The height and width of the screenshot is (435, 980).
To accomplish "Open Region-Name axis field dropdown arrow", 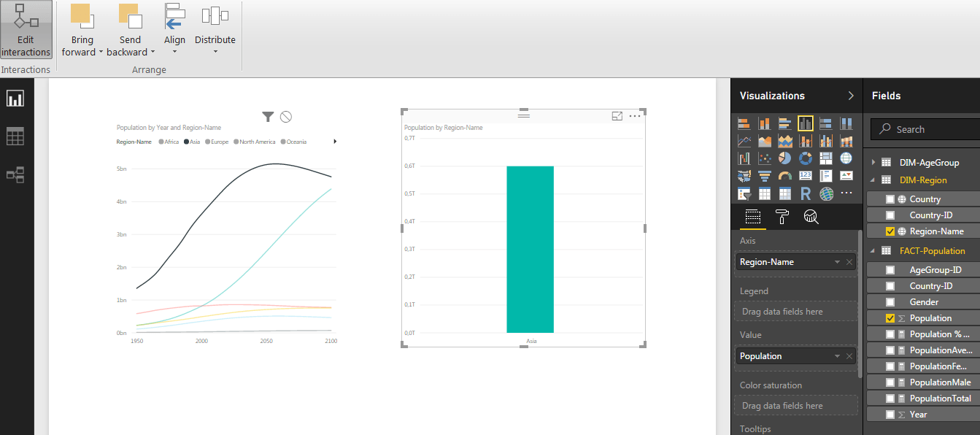I will tap(837, 262).
